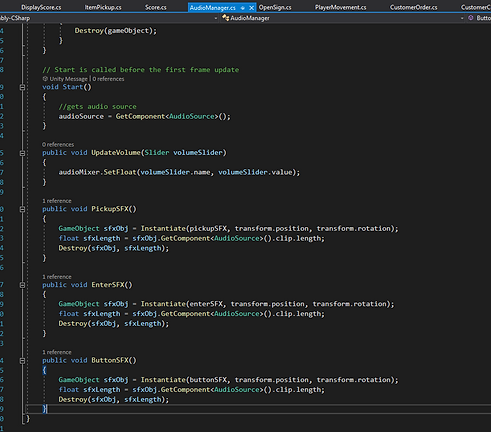Click Destroy(sfxObj, sfxLength) in PickupSFX
Viewport: 491px width, 432px height.
114,248
